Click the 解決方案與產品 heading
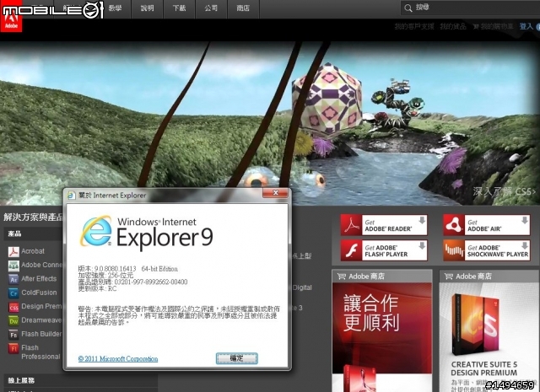The image size is (540, 392). [34, 217]
